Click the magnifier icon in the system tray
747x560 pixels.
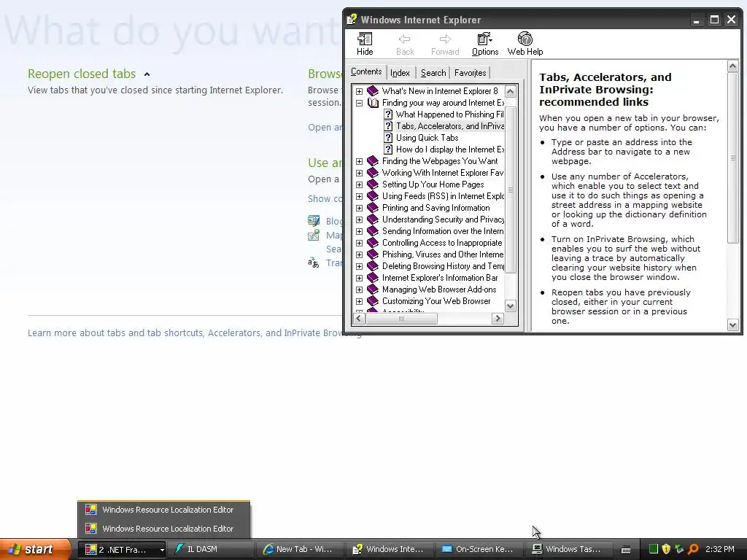[x=693, y=549]
